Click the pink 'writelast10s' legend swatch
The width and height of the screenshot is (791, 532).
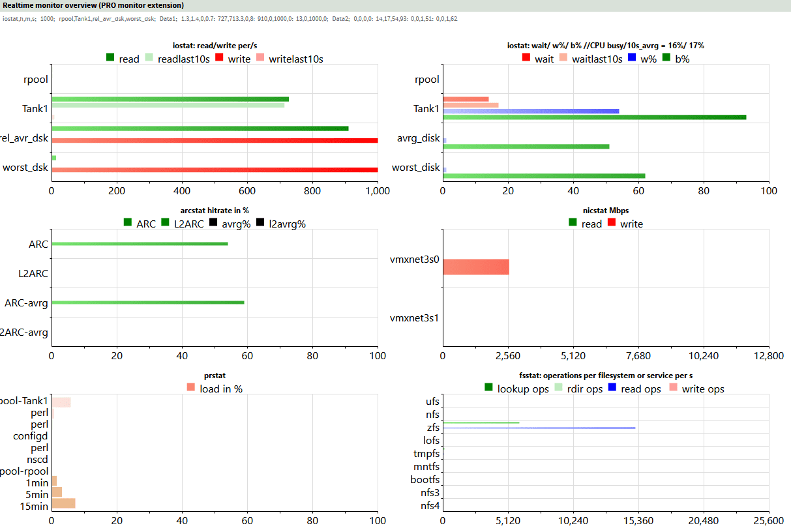260,58
